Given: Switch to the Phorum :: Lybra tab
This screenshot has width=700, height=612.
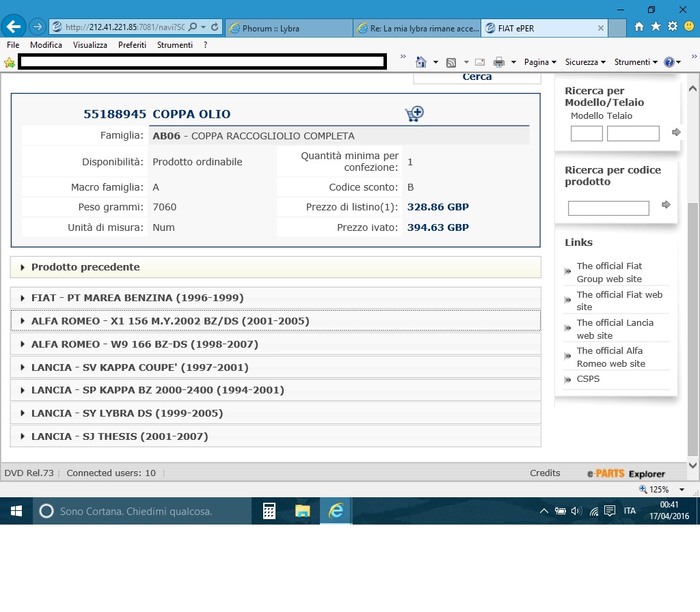Looking at the screenshot, I should click(289, 28).
